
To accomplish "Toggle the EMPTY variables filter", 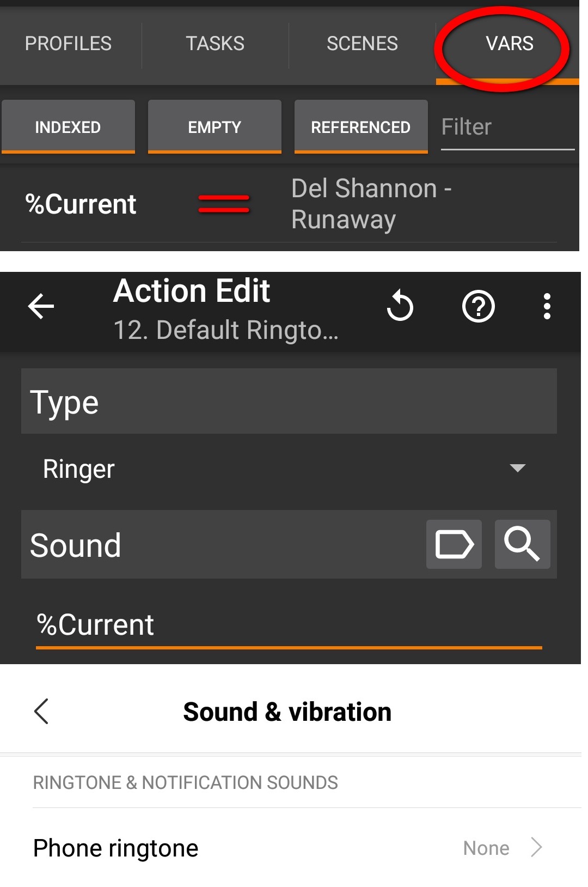I will pyautogui.click(x=215, y=127).
